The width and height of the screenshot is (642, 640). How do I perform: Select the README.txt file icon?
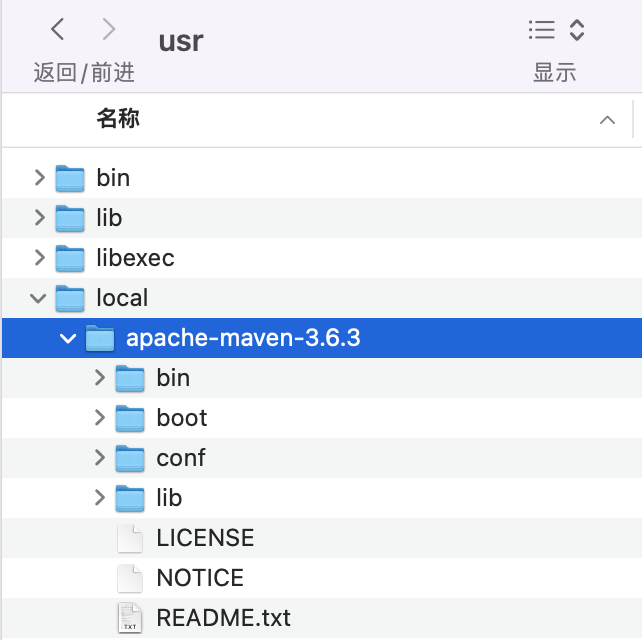[130, 618]
